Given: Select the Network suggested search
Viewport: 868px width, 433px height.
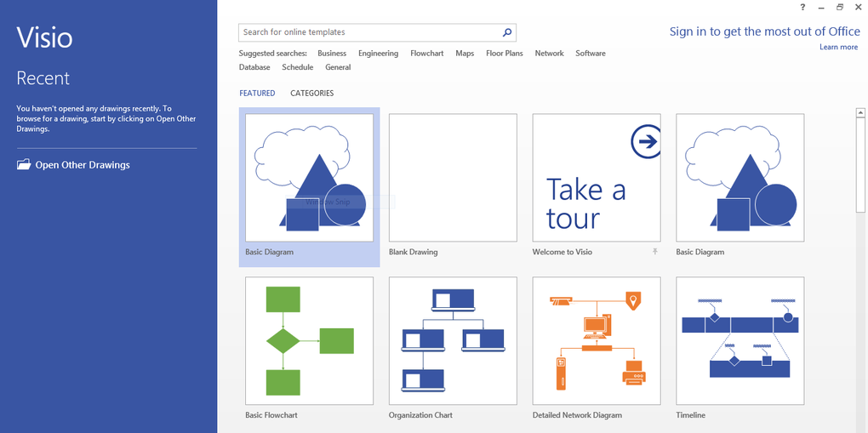Looking at the screenshot, I should click(x=549, y=54).
